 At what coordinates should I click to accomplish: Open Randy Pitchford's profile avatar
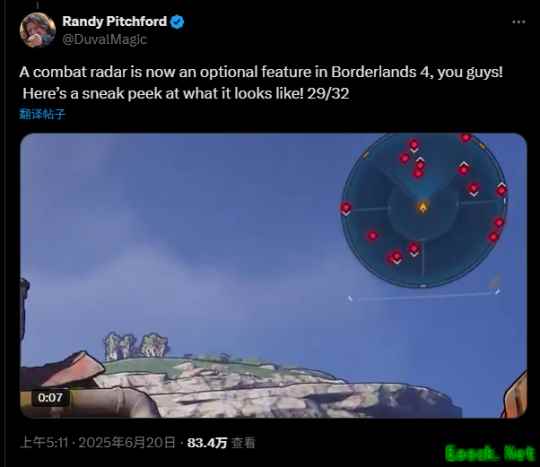[x=38, y=30]
